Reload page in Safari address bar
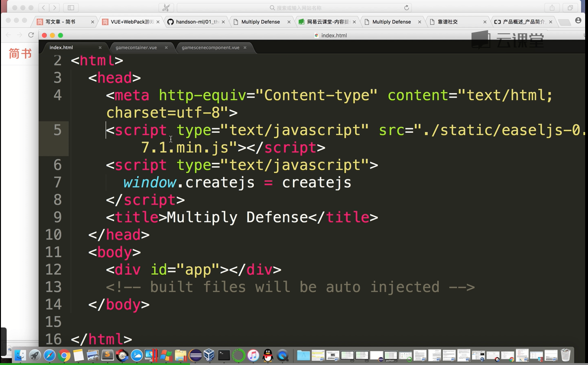 407,8
